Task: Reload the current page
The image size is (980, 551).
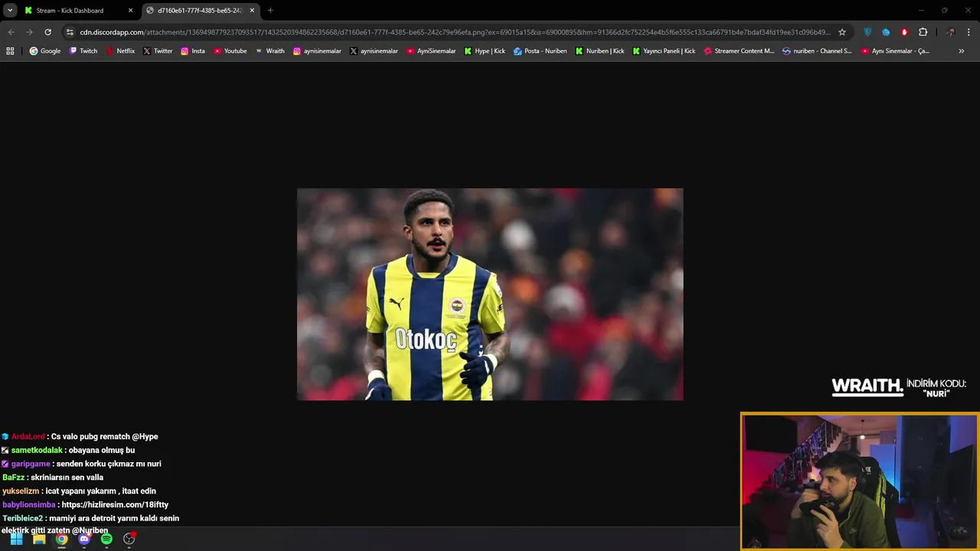Action: (47, 32)
